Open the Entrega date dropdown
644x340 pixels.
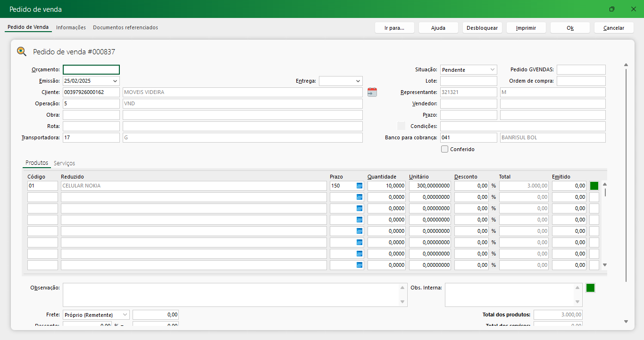358,81
